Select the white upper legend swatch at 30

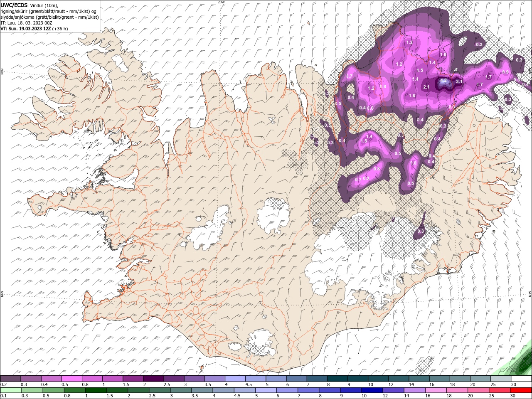[521, 379]
